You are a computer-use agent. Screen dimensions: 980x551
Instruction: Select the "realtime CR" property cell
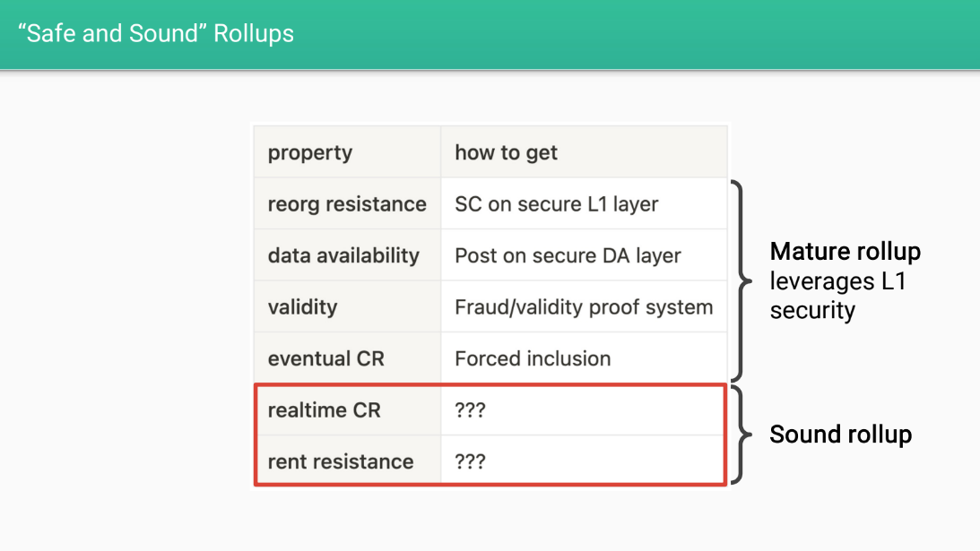tap(324, 409)
